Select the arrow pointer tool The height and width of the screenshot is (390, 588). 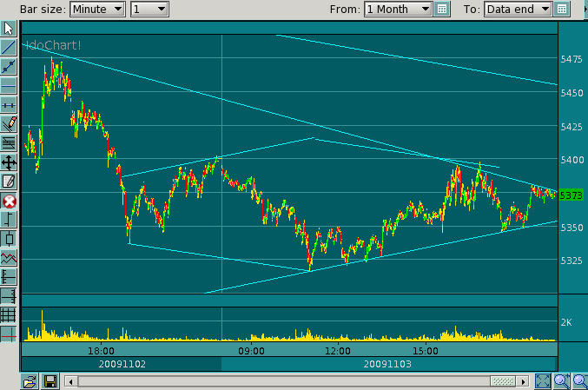point(9,29)
